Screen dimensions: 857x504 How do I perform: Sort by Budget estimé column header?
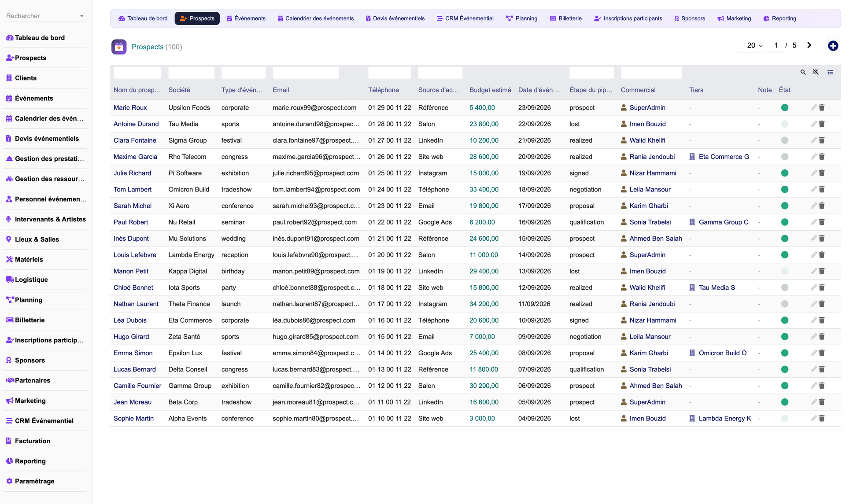coord(490,90)
